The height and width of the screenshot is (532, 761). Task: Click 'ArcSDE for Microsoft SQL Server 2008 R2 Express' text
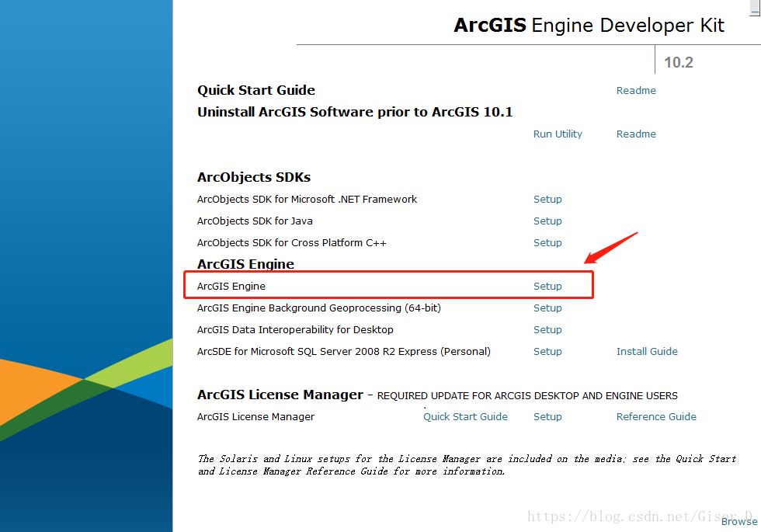pos(317,351)
